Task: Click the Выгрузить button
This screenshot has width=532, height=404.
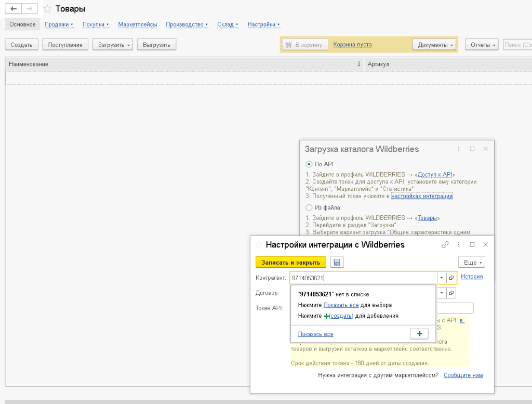Action: [156, 45]
